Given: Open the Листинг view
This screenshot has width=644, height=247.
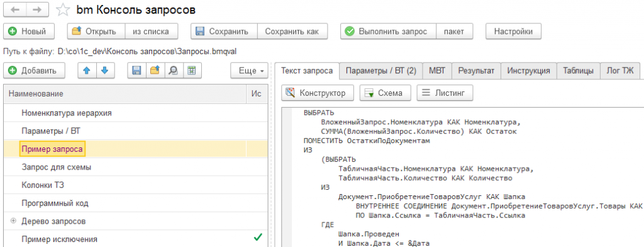Looking at the screenshot, I should tap(445, 93).
